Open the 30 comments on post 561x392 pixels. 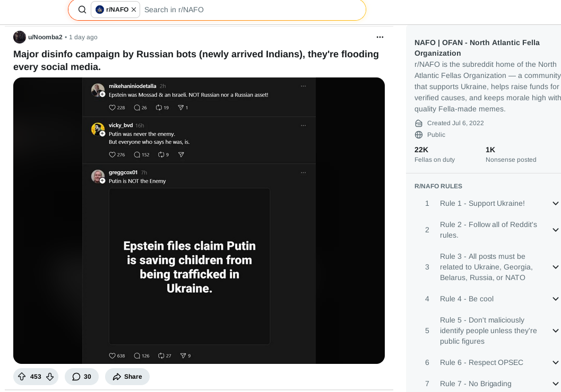(x=82, y=377)
